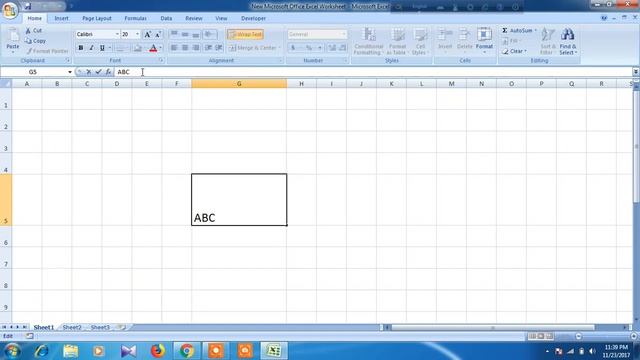Align text right

click(196, 48)
